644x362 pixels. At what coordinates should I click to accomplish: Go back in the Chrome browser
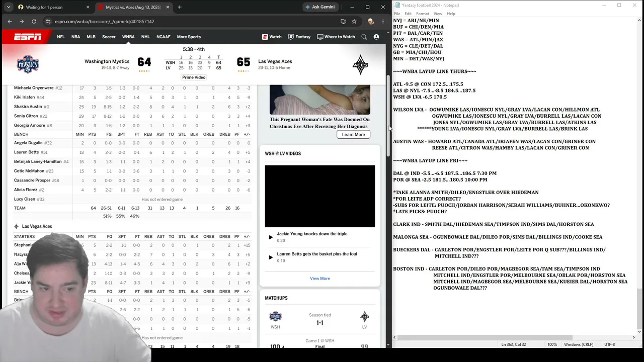pos(10,22)
